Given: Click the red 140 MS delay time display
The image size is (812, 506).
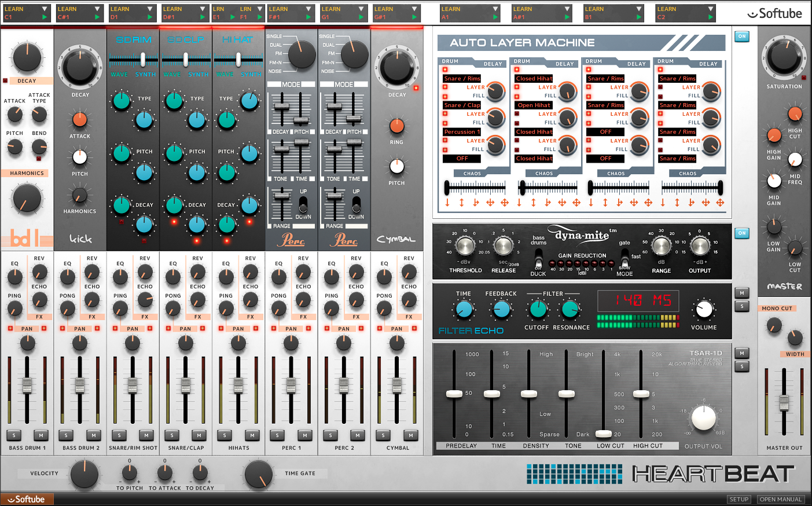Looking at the screenshot, I should coord(638,300).
